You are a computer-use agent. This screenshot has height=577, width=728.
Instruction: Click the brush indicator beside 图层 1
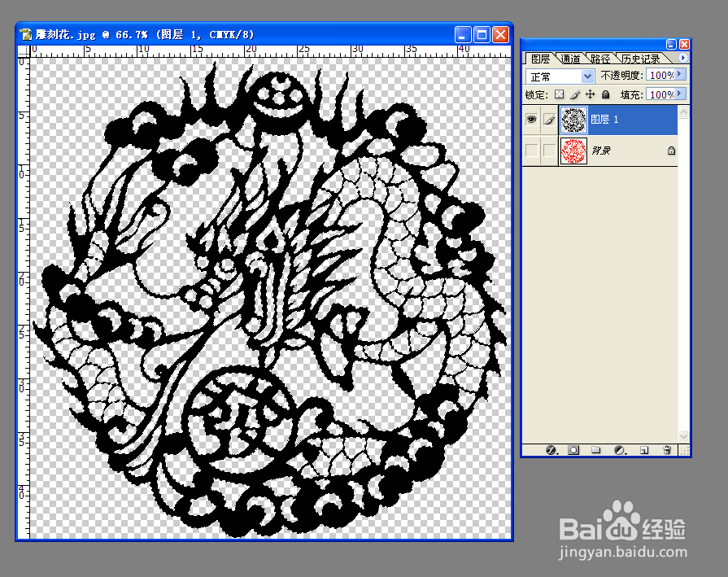(x=549, y=120)
